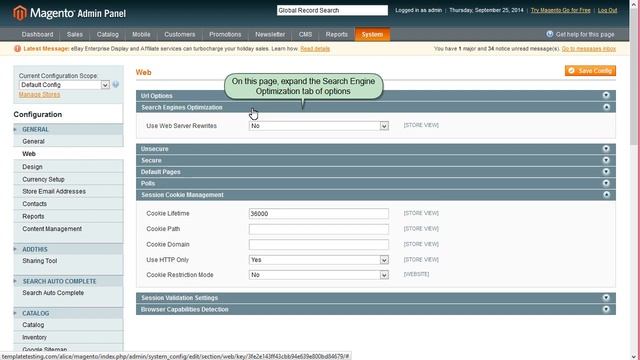Viewport: 640px width, 360px height.
Task: Click the Cookie Path input field
Action: point(319,229)
